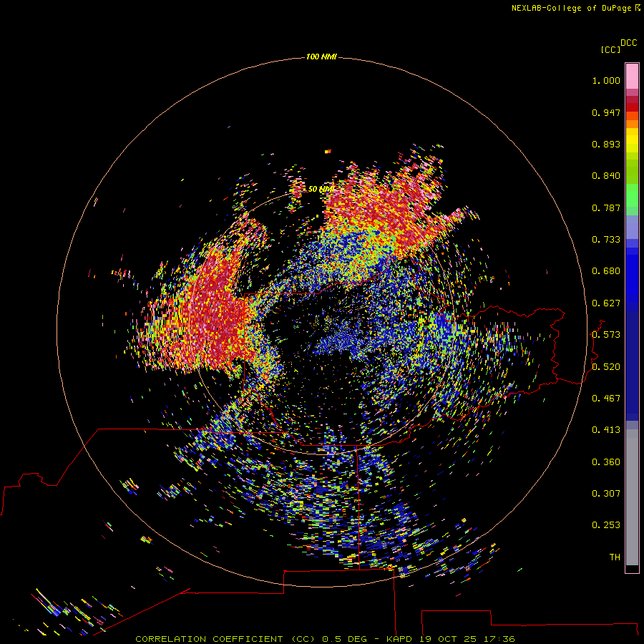The image size is (644, 644).
Task: Click the 17:36 timestamp in the caption
Action: 499,639
